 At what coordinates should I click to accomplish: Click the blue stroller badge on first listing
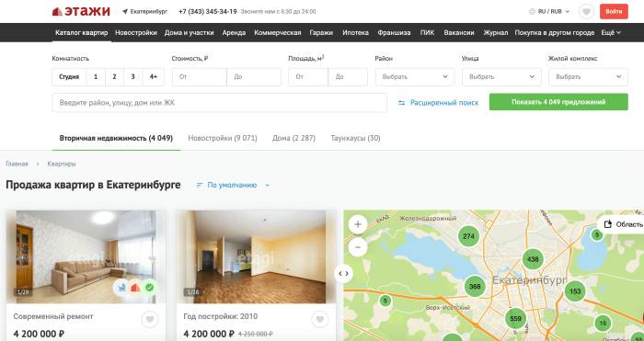point(121,288)
